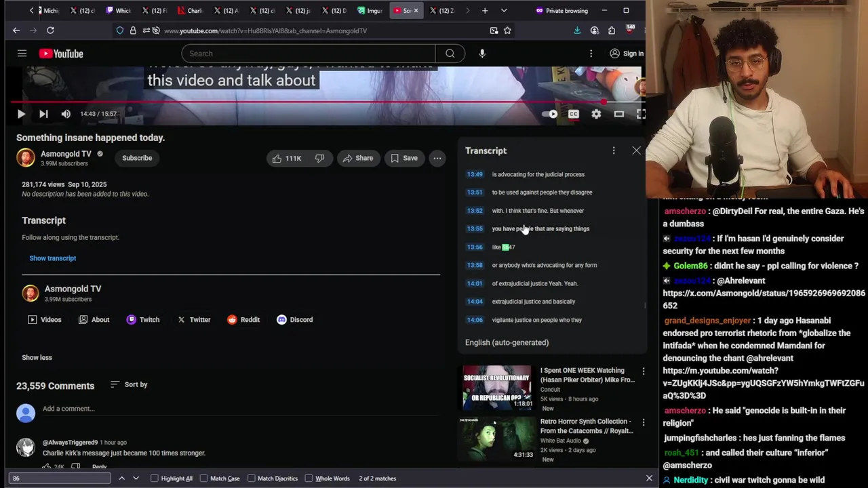Toggle Match Diacritics checkbox
This screenshot has width=868, height=488.
pos(272,479)
